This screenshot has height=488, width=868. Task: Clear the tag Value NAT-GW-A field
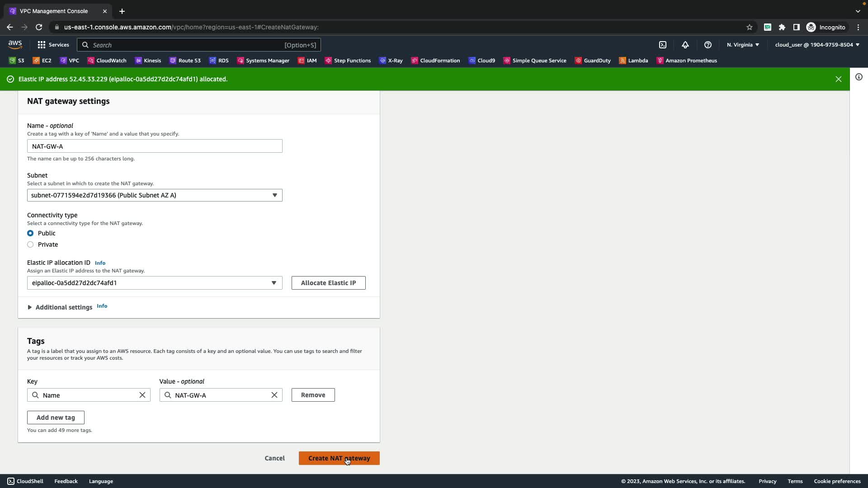click(x=274, y=395)
